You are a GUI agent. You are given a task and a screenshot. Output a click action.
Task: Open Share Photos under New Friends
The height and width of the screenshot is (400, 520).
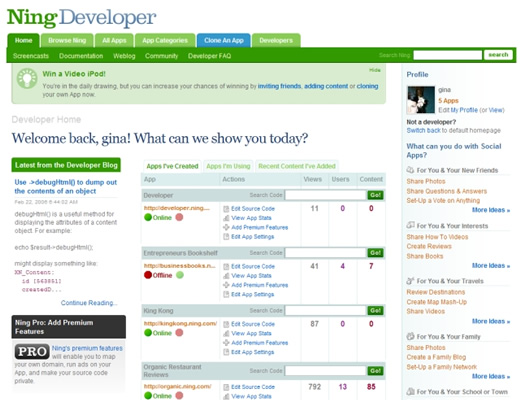click(426, 181)
